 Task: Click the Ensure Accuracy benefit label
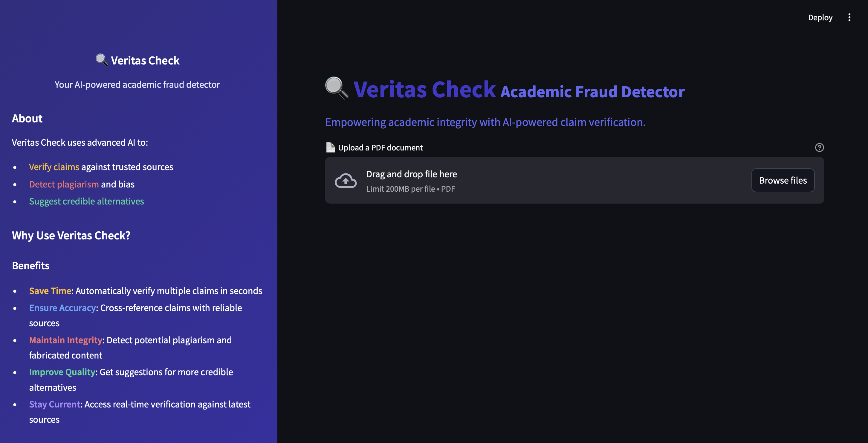pyautogui.click(x=62, y=308)
